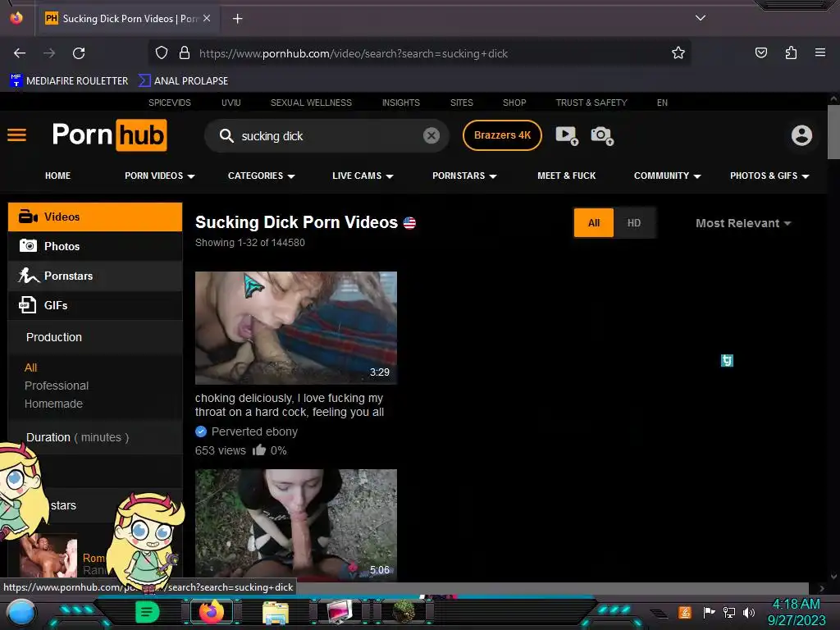The image size is (840, 630).
Task: Expand the CATEGORIES nav dropdown
Action: pyautogui.click(x=261, y=176)
